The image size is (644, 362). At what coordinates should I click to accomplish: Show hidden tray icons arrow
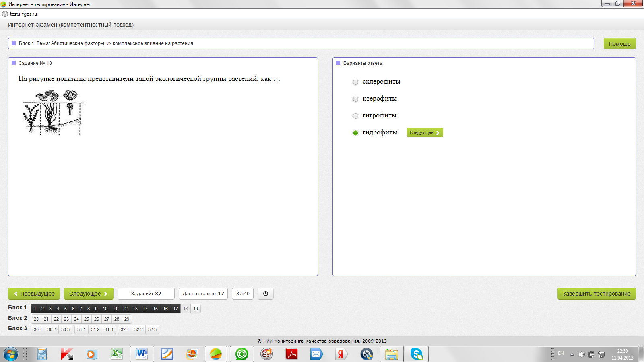tap(572, 354)
